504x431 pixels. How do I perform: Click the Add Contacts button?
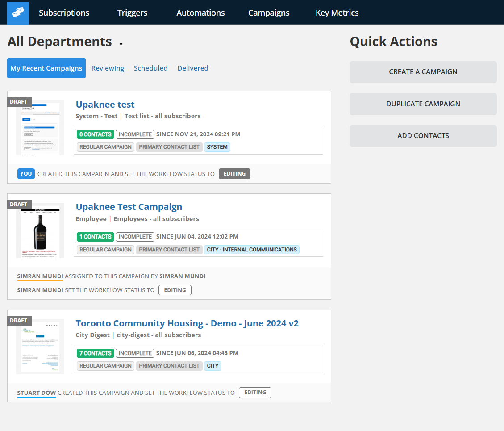[x=423, y=136]
